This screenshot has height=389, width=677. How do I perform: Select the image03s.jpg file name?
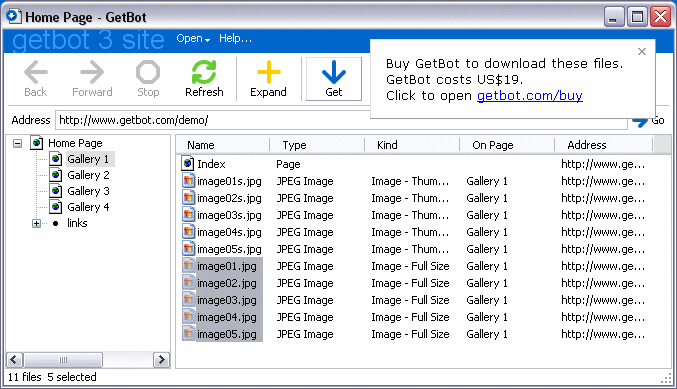point(229,215)
